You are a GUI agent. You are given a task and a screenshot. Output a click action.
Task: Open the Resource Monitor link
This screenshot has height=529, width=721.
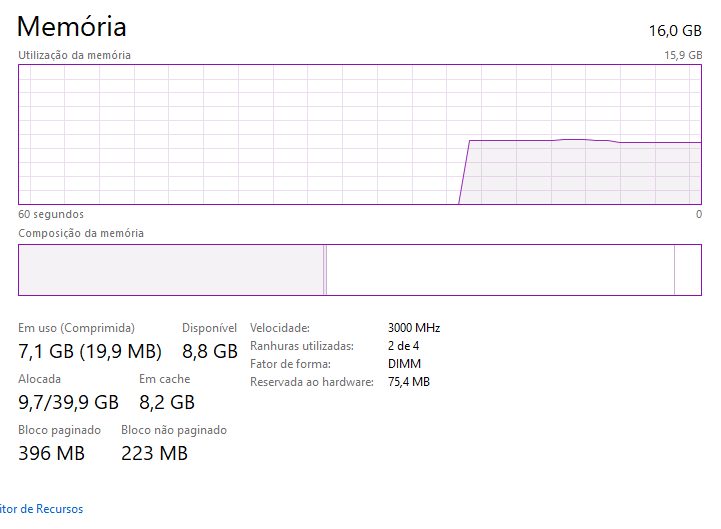[42, 509]
